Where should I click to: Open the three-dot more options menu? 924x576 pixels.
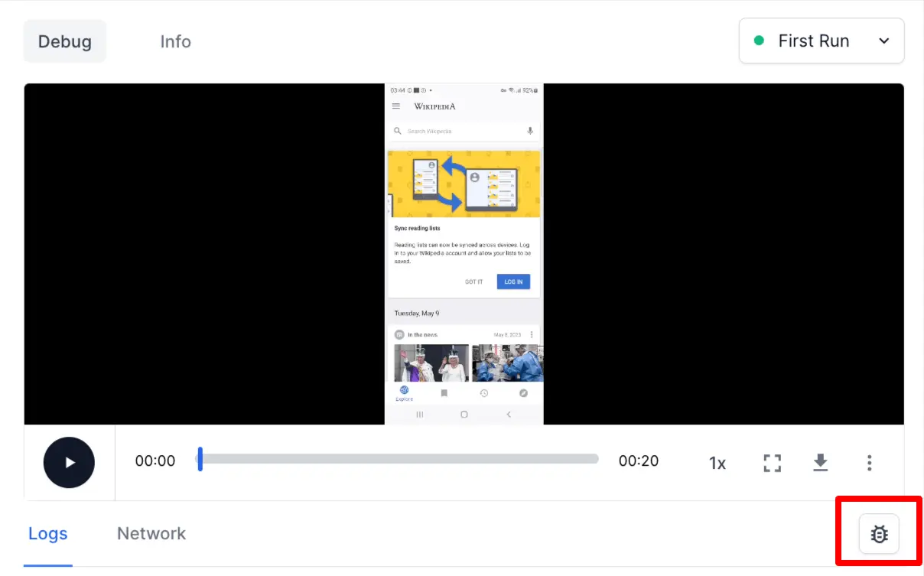(x=870, y=463)
